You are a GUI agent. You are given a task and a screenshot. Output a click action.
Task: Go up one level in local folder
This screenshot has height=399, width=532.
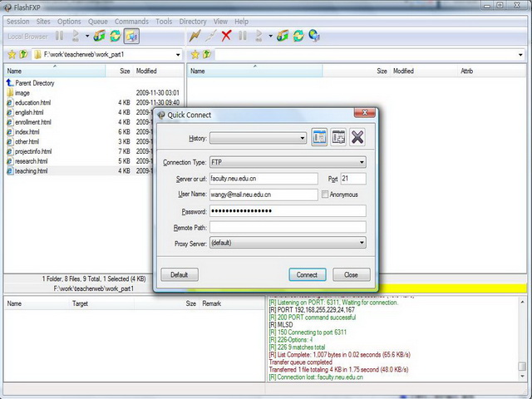(23, 54)
